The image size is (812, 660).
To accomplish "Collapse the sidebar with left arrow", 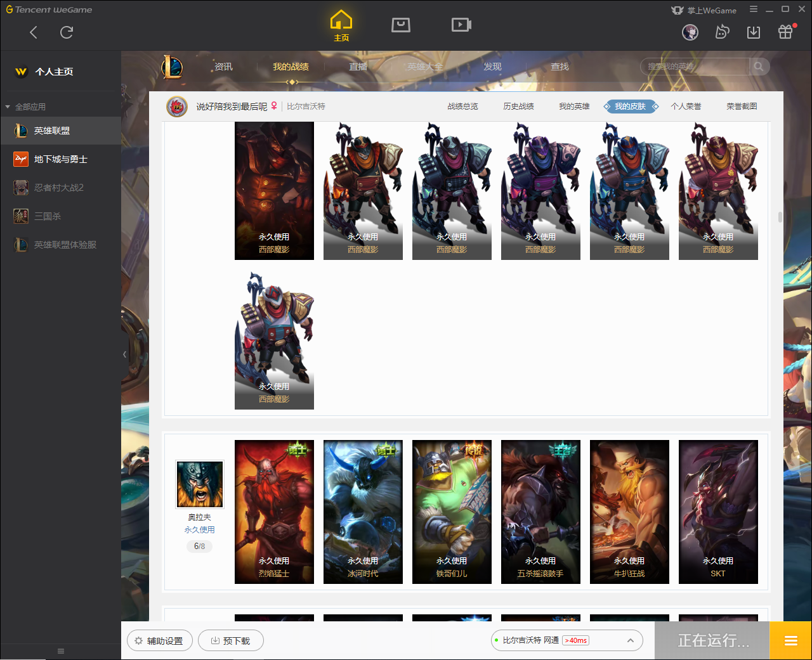I will (124, 354).
